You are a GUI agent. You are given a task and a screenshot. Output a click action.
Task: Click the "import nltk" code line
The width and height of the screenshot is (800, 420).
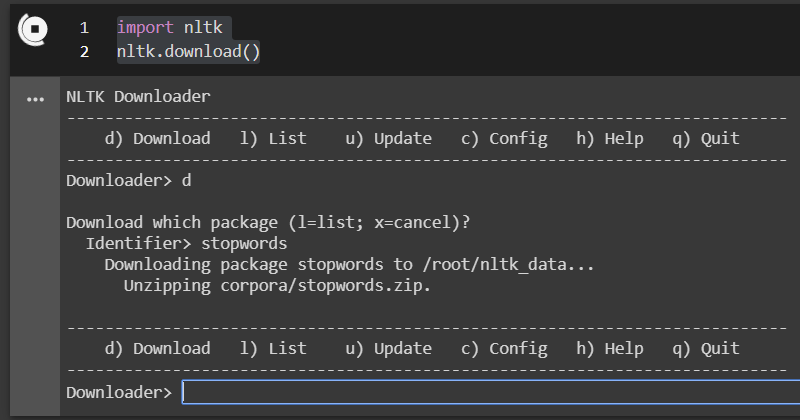[x=169, y=28]
